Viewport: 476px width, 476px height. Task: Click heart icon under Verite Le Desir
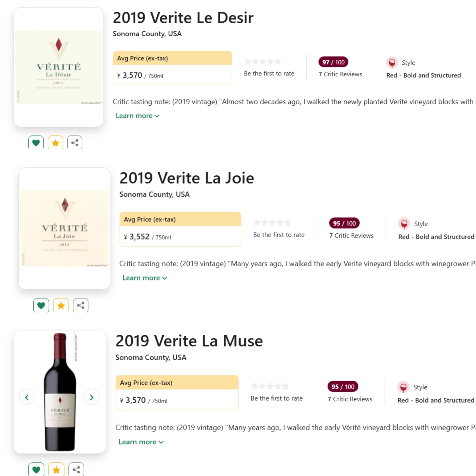[x=36, y=143]
